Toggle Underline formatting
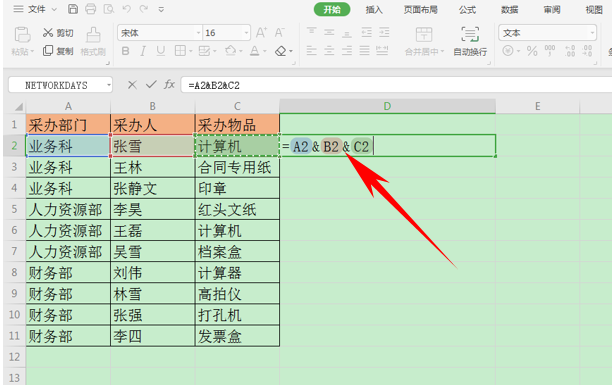The width and height of the screenshot is (612, 385). point(160,51)
